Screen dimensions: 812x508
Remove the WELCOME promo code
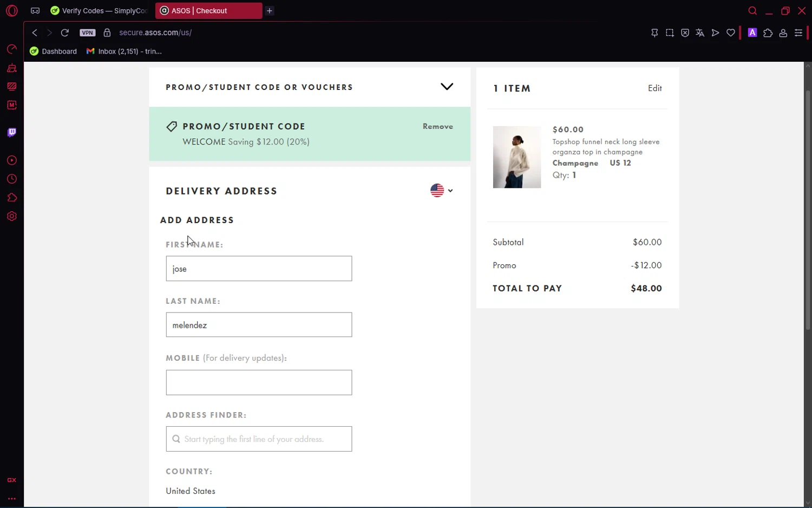[438, 126]
